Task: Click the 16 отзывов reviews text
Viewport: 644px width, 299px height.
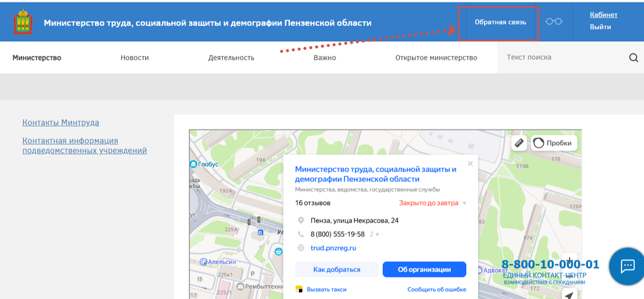Action: click(x=313, y=203)
